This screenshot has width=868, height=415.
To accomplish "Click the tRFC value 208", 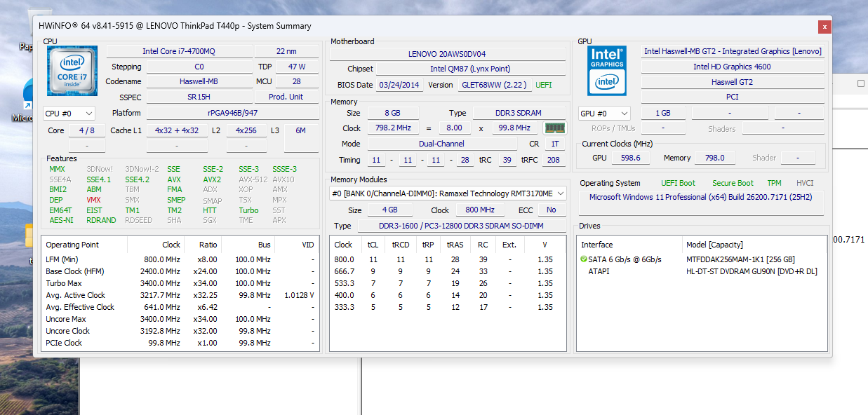I will tap(554, 160).
